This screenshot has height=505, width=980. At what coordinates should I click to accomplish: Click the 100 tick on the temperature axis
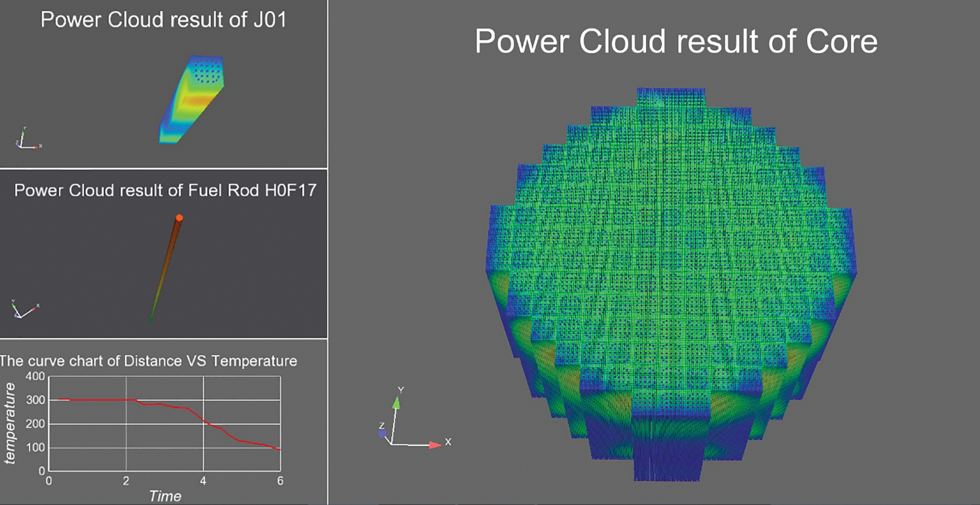pyautogui.click(x=35, y=448)
